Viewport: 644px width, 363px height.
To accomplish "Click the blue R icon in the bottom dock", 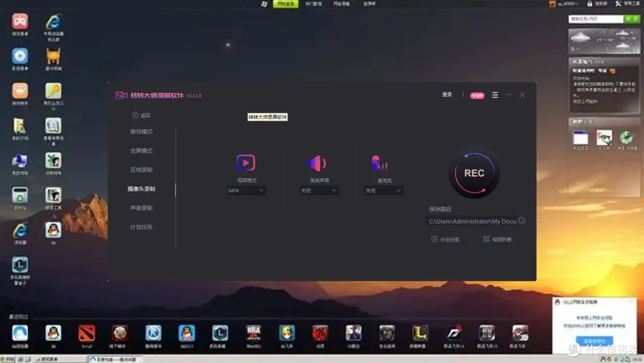I will pos(153,333).
